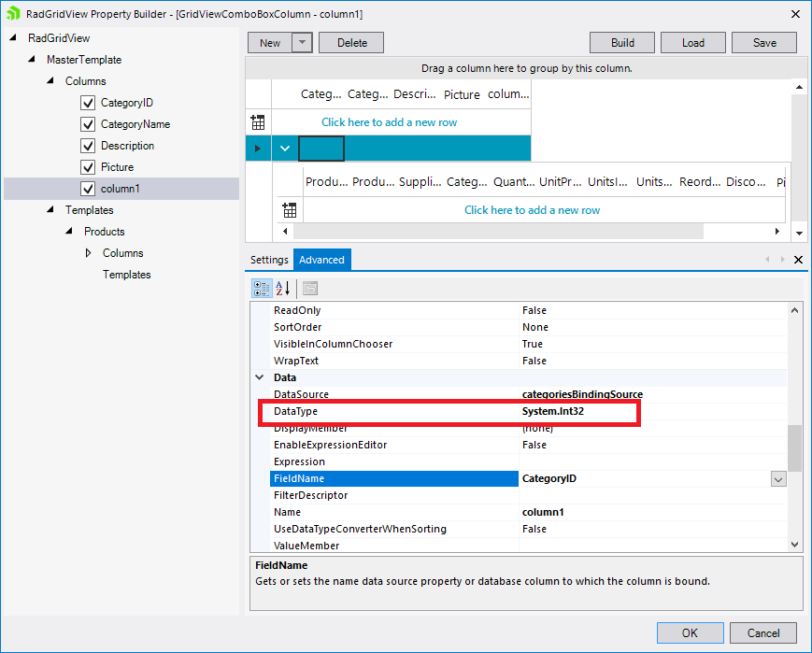Click the current row arrow indicator
812x653 pixels.
coord(258,149)
